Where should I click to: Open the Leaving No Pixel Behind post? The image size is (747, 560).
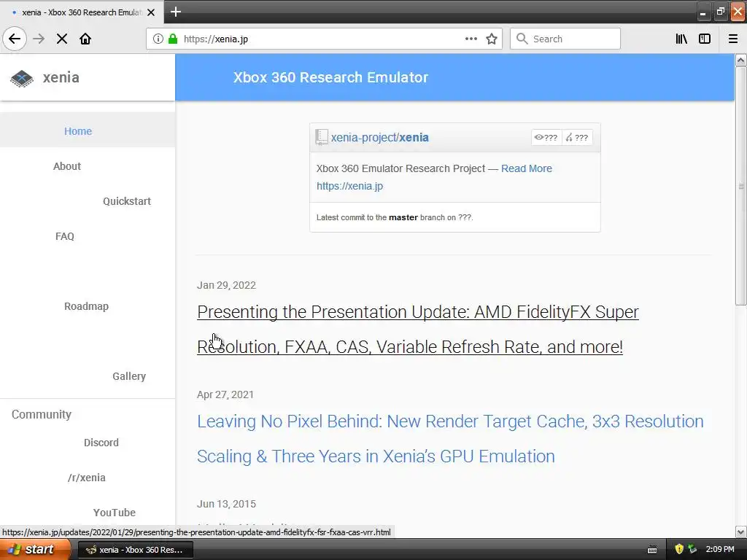tap(450, 438)
